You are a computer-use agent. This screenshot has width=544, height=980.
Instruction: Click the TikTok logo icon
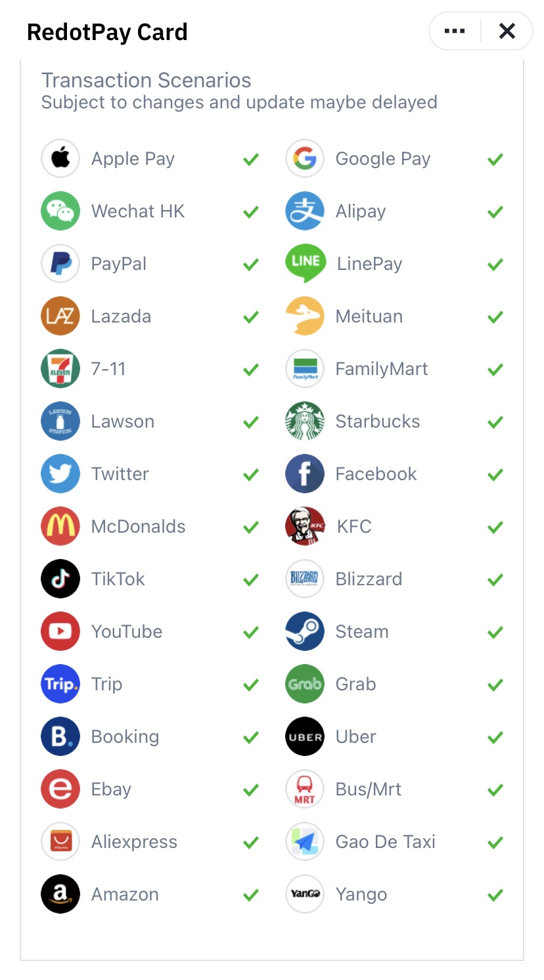coord(60,579)
